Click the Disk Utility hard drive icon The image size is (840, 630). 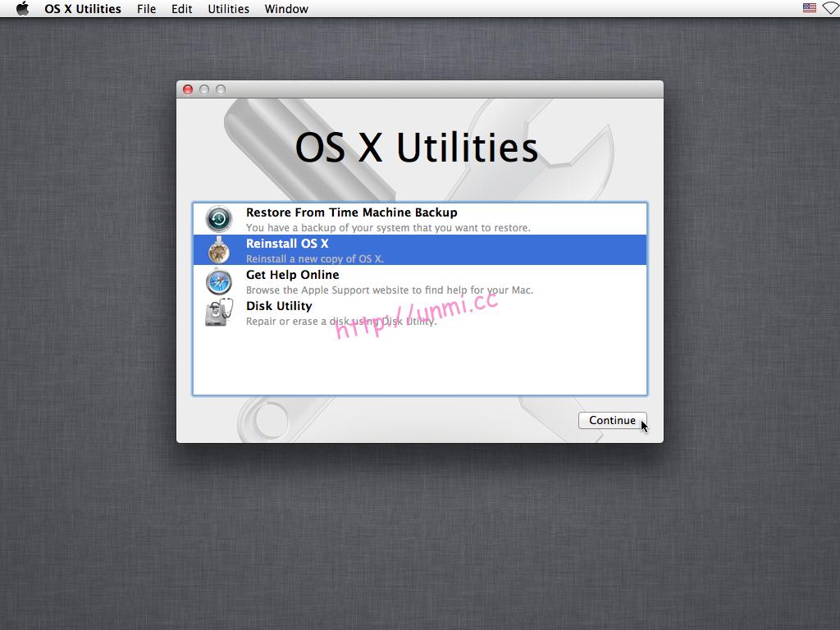click(218, 313)
